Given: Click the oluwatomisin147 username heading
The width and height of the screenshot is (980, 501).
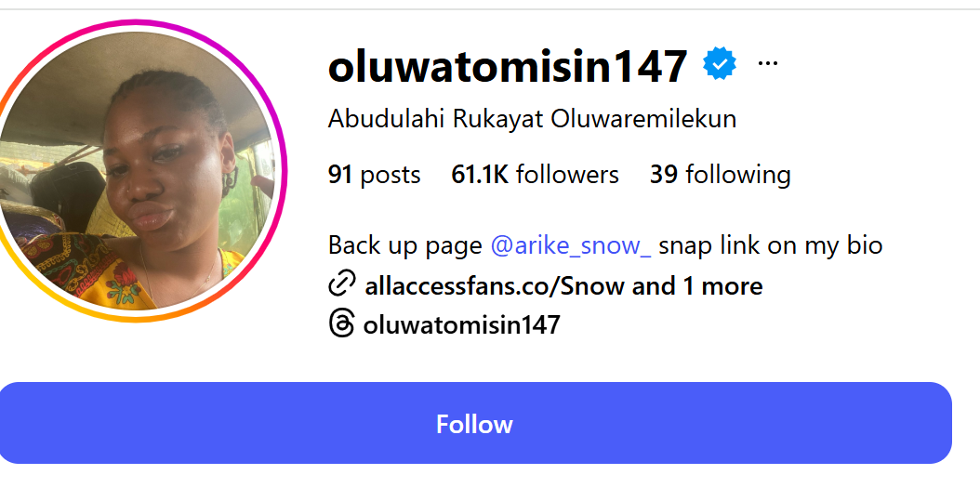Looking at the screenshot, I should coord(508,66).
